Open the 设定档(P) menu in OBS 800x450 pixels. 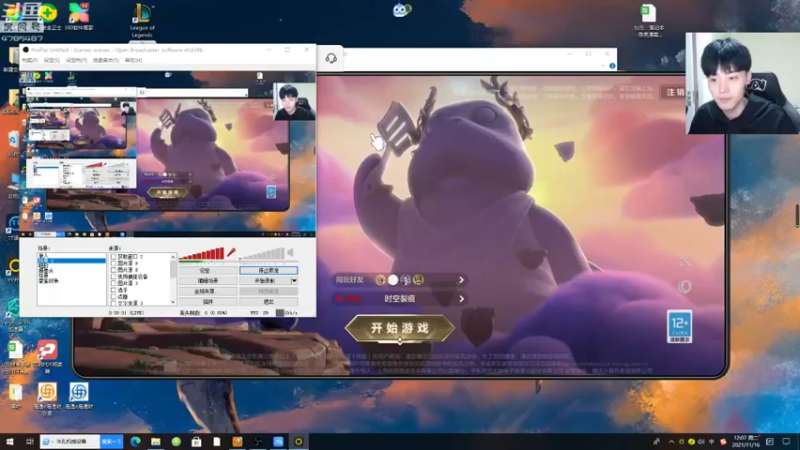coord(76,60)
